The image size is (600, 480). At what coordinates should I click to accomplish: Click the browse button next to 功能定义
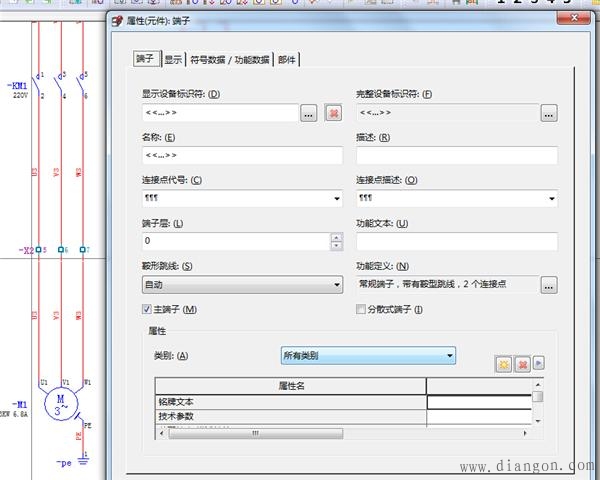[549, 285]
